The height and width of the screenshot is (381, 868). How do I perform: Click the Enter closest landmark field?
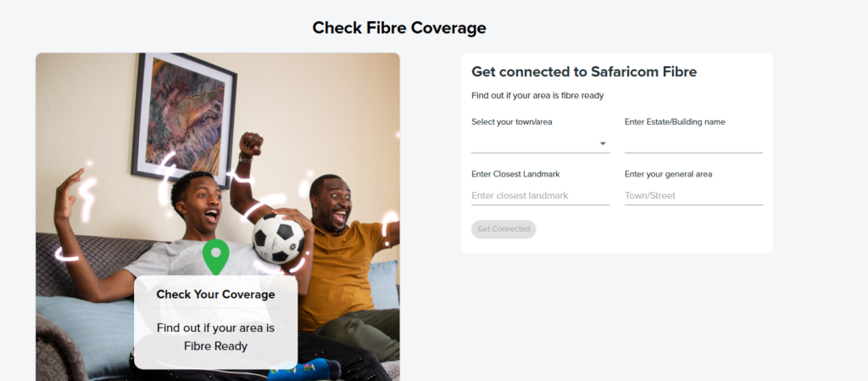[540, 195]
